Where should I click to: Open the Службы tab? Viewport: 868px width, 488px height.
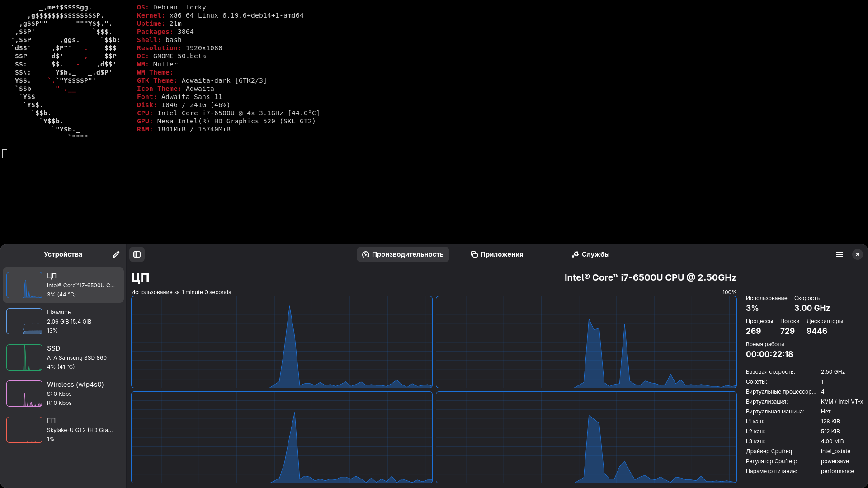pos(591,254)
